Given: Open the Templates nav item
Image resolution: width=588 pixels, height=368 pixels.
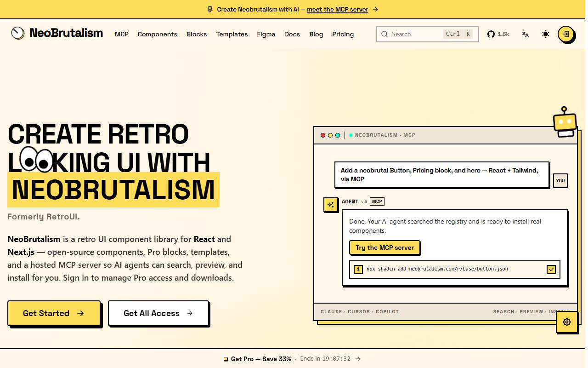Looking at the screenshot, I should coord(232,34).
